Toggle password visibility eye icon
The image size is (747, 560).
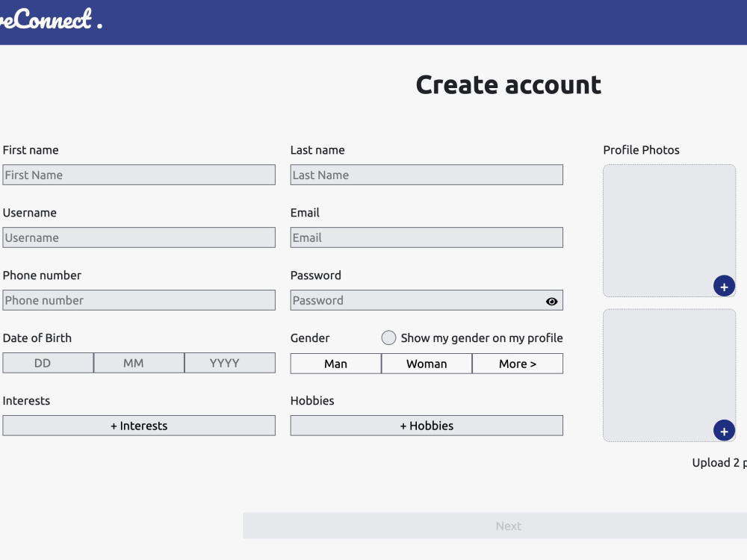[x=552, y=302]
